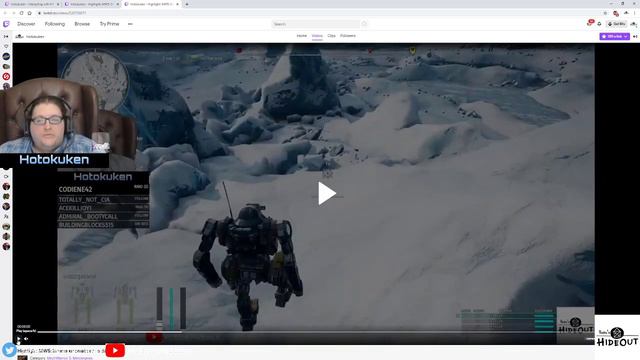Click the browser home button

(x=29, y=13)
